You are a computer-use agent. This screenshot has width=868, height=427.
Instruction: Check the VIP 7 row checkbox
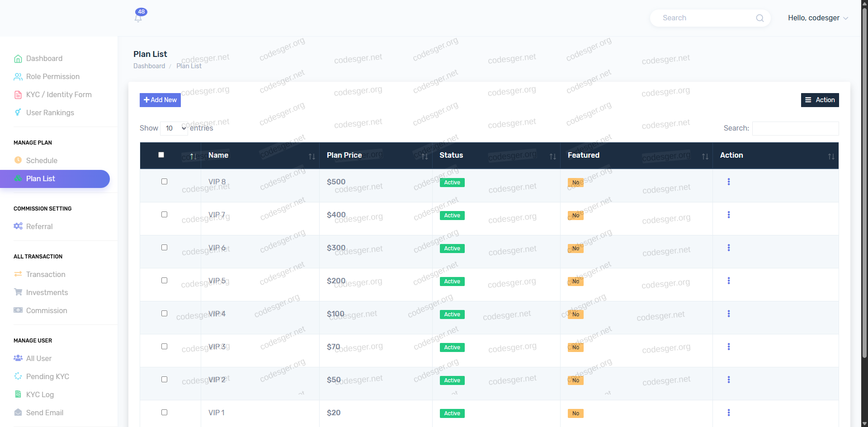[165, 215]
